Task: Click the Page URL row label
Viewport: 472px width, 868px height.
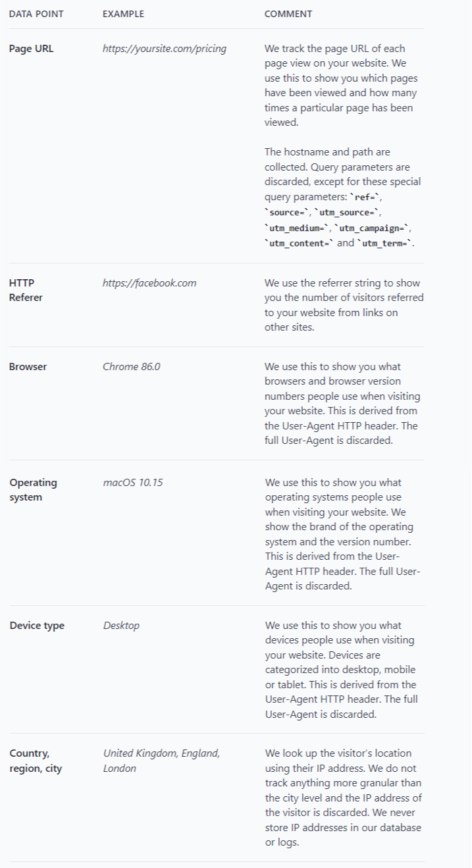Action: (31, 48)
